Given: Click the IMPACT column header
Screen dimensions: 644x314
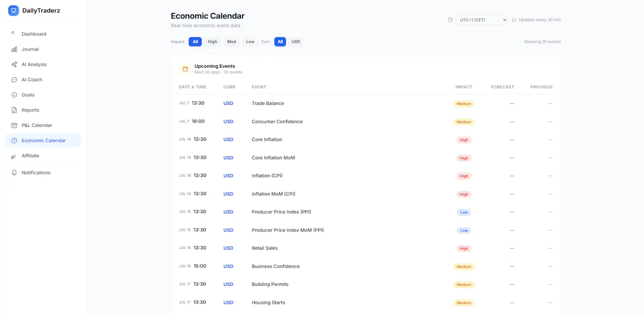Looking at the screenshot, I should [x=464, y=87].
